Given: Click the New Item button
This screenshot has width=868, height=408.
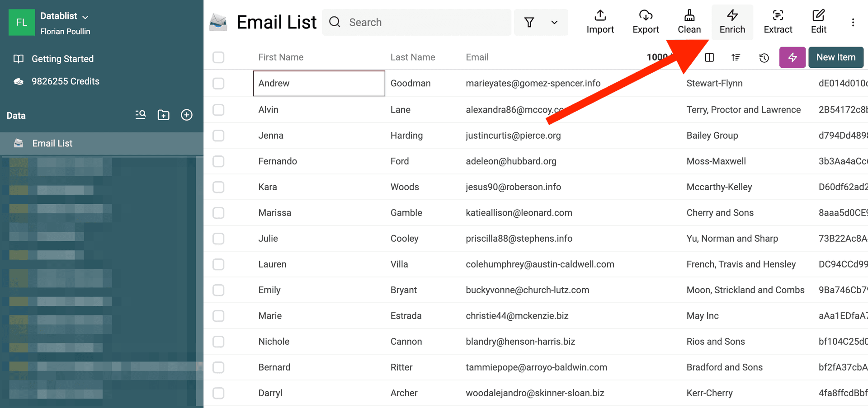Looking at the screenshot, I should click(x=835, y=57).
